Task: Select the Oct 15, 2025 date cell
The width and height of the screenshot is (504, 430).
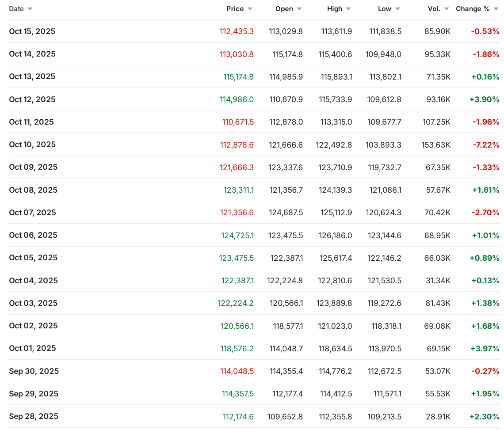Action: 32,31
